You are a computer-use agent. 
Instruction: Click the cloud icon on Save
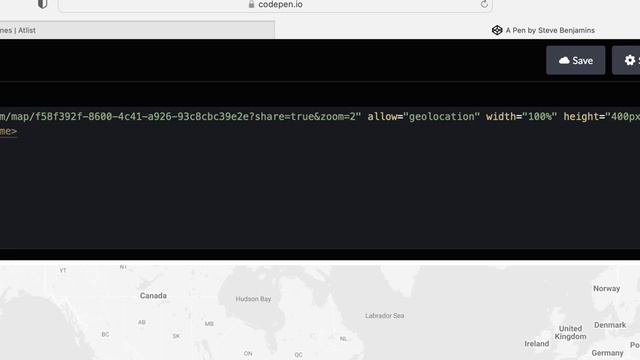pos(564,60)
